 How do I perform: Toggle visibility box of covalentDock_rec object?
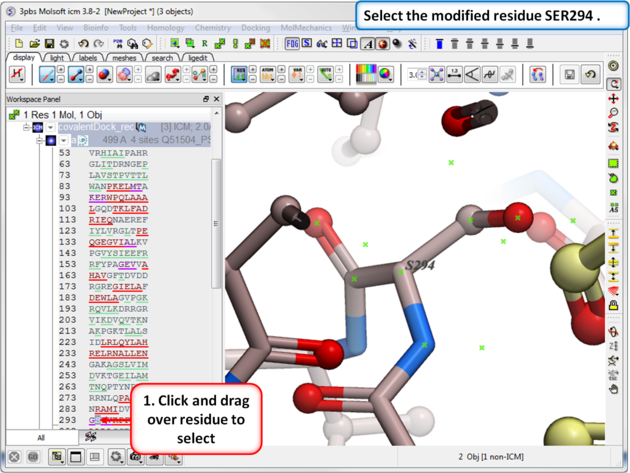[38, 128]
